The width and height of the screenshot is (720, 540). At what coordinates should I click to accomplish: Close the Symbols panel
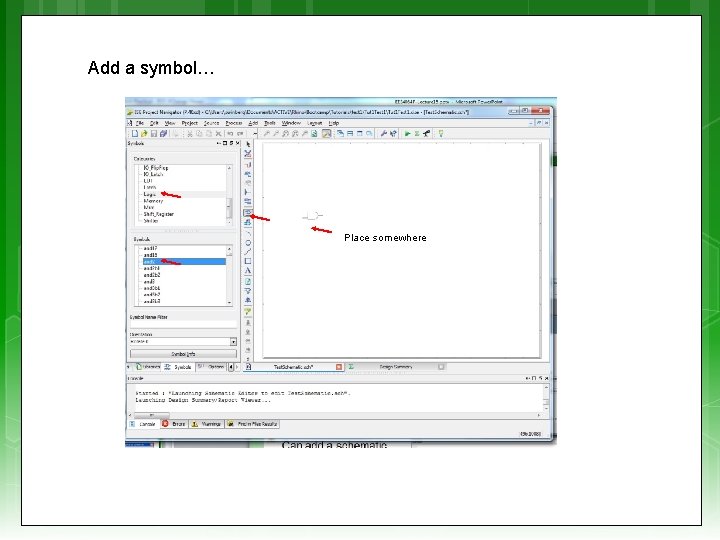(x=237, y=143)
